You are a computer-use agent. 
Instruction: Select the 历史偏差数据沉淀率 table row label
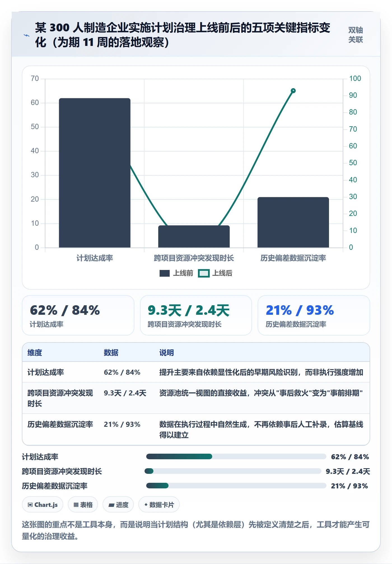coord(60,424)
